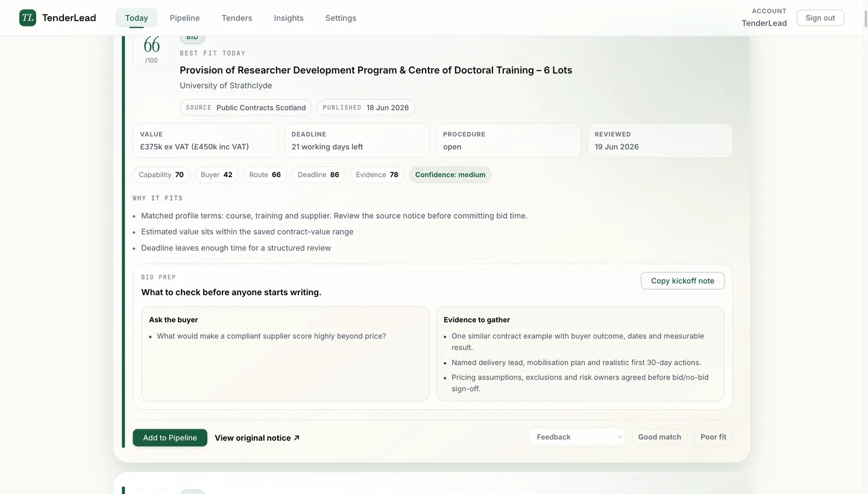
Task: Open the Feedback dropdown
Action: tap(577, 437)
